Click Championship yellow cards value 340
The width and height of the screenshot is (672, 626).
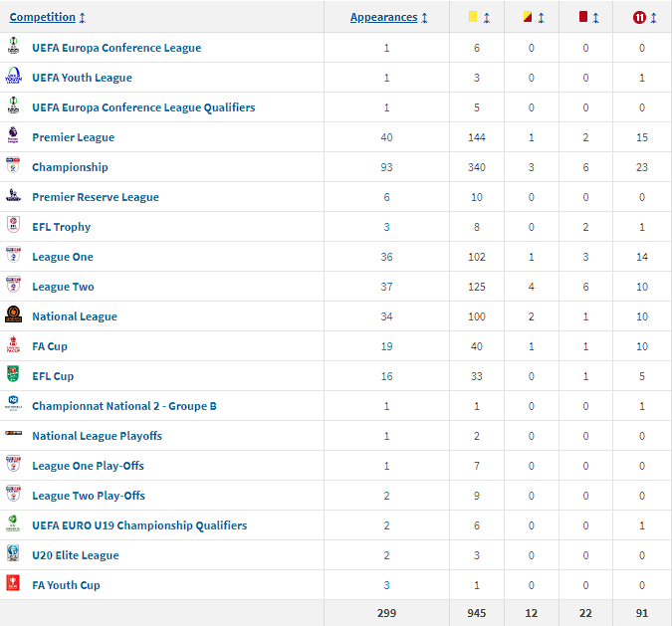(x=477, y=167)
